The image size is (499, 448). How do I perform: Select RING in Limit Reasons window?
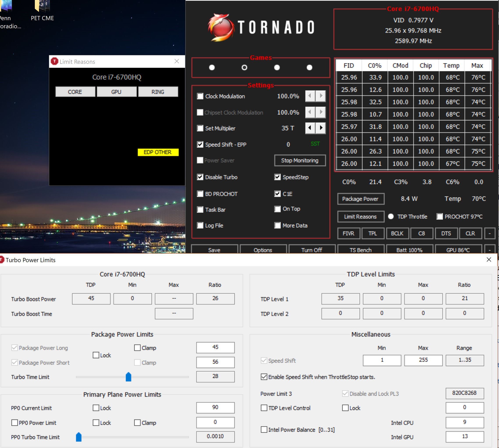(x=158, y=92)
